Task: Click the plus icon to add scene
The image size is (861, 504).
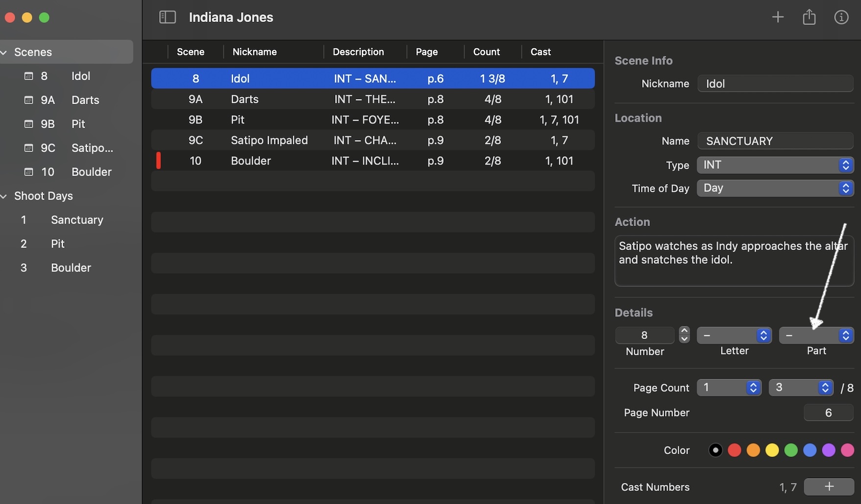Action: (x=778, y=17)
